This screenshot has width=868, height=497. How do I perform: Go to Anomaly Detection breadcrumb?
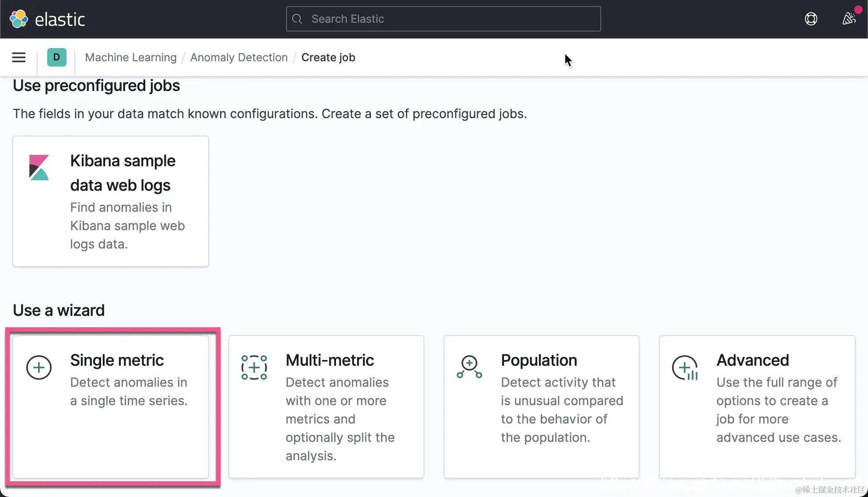pos(239,57)
